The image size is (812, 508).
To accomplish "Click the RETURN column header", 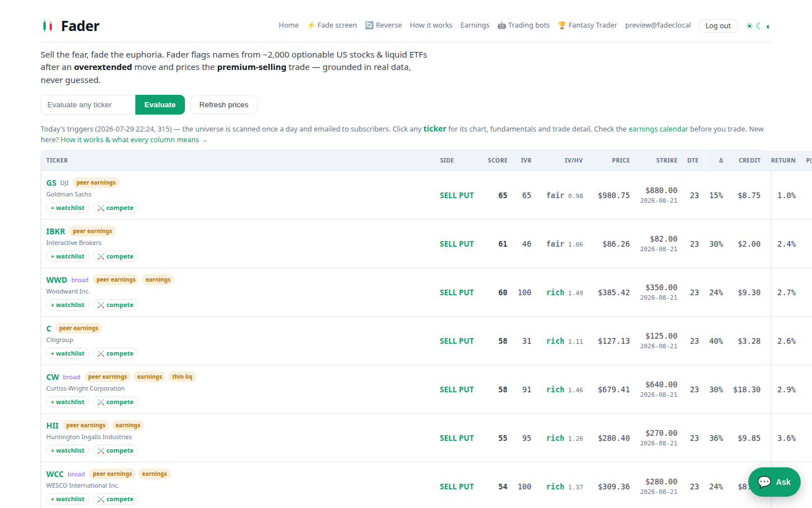I will 783,161.
